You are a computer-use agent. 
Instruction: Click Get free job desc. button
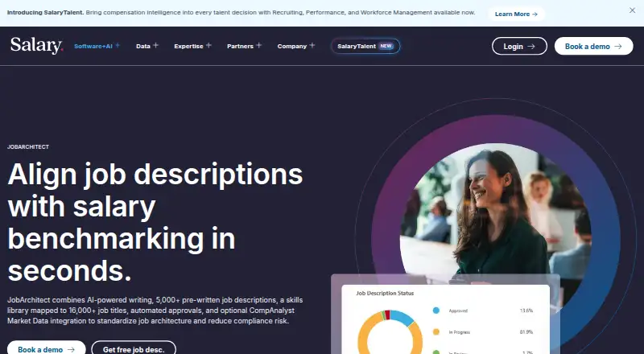click(x=134, y=348)
